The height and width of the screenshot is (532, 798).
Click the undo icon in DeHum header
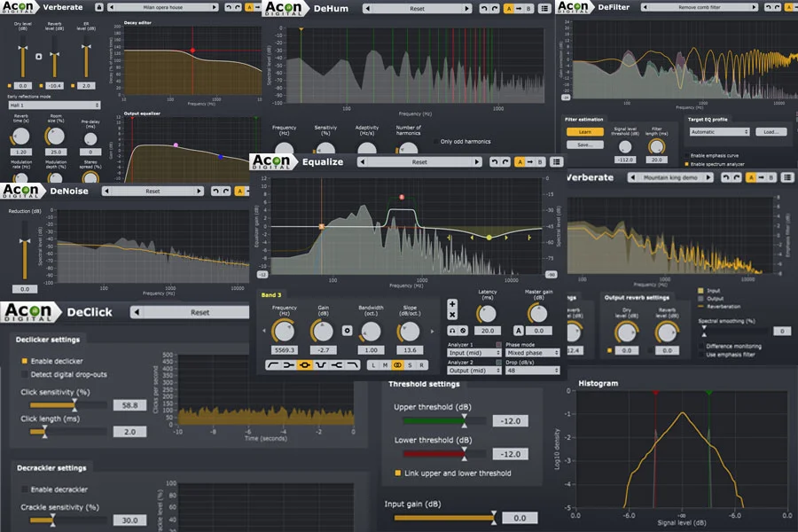(483, 9)
